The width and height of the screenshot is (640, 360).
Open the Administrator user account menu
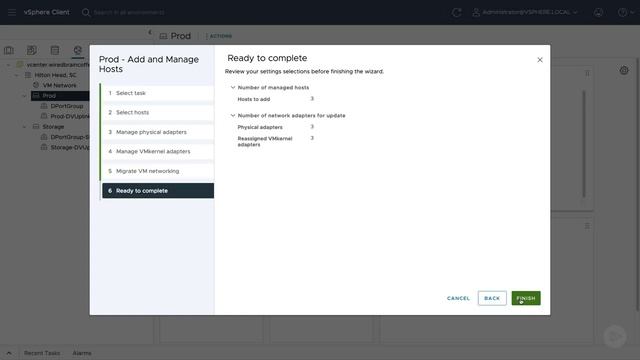[525, 12]
